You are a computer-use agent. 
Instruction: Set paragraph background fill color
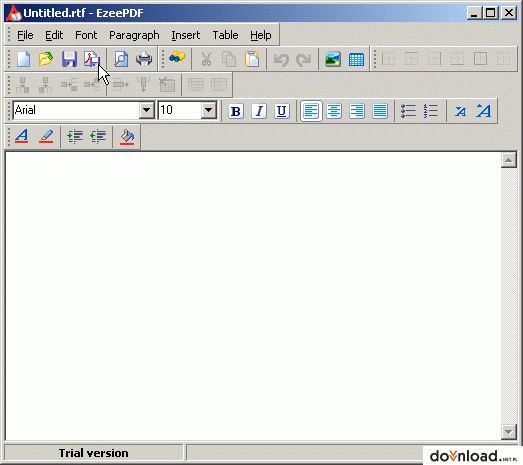127,137
